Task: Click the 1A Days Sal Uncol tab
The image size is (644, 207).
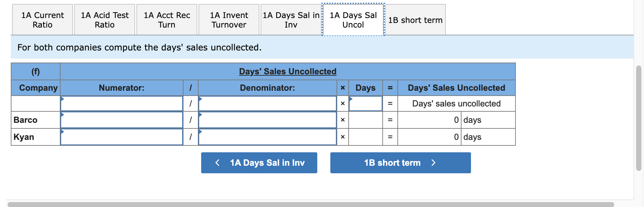Action: [353, 20]
